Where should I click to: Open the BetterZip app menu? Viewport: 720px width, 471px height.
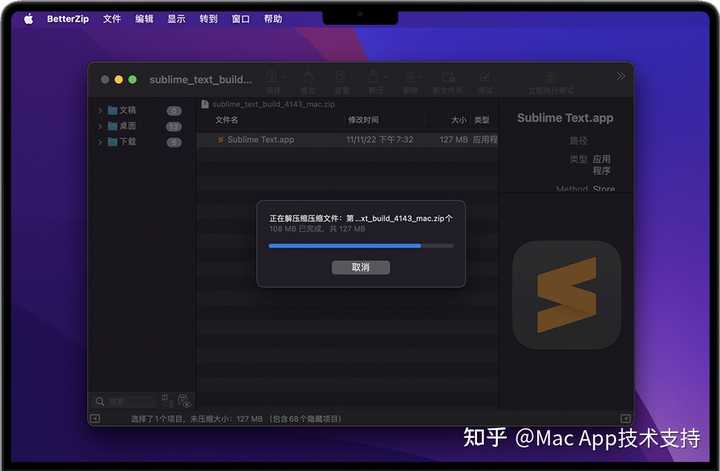68,19
